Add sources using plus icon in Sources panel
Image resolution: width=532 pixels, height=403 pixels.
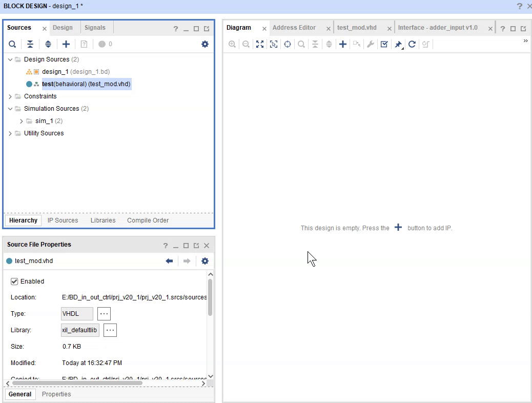66,44
